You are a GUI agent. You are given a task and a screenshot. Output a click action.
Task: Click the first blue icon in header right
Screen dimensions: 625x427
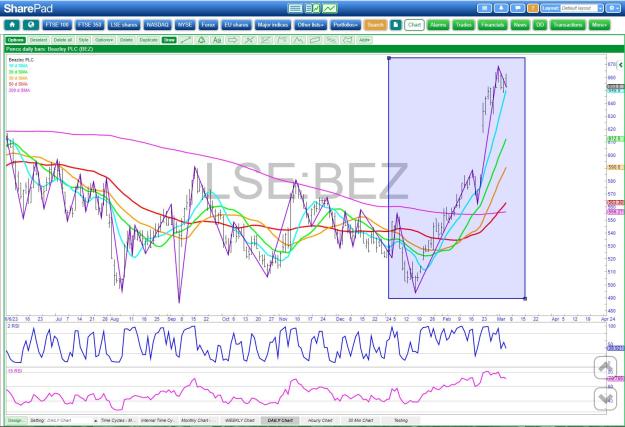pos(484,8)
